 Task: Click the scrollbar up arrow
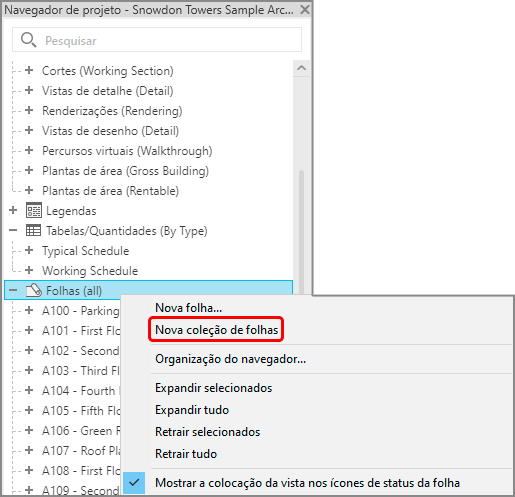301,68
